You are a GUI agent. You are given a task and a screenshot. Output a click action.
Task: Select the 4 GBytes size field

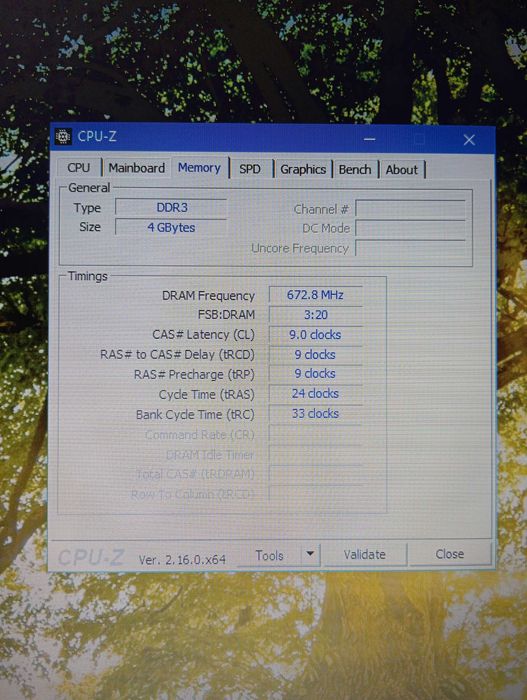tap(171, 228)
